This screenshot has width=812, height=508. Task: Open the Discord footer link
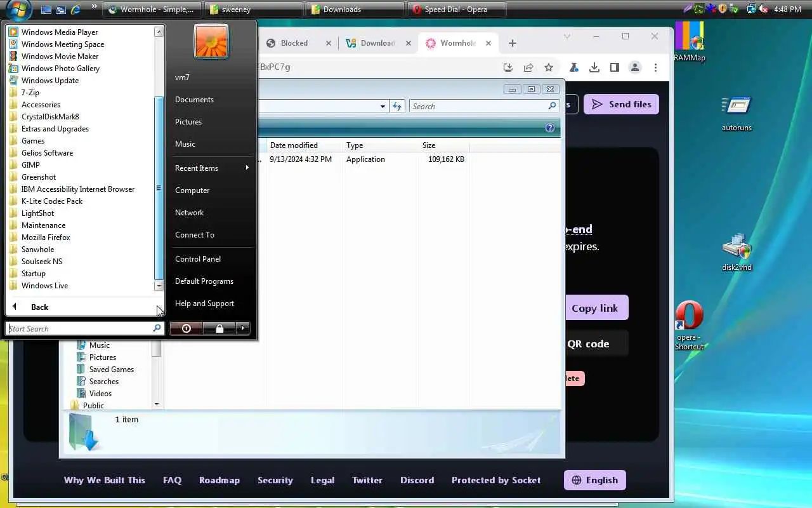pyautogui.click(x=417, y=480)
